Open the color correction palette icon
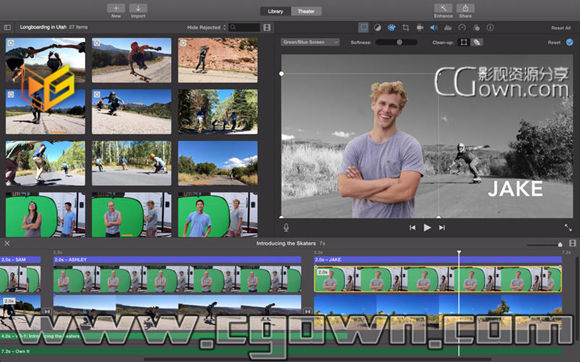Viewport: 580px width, 362px height. coord(391,28)
